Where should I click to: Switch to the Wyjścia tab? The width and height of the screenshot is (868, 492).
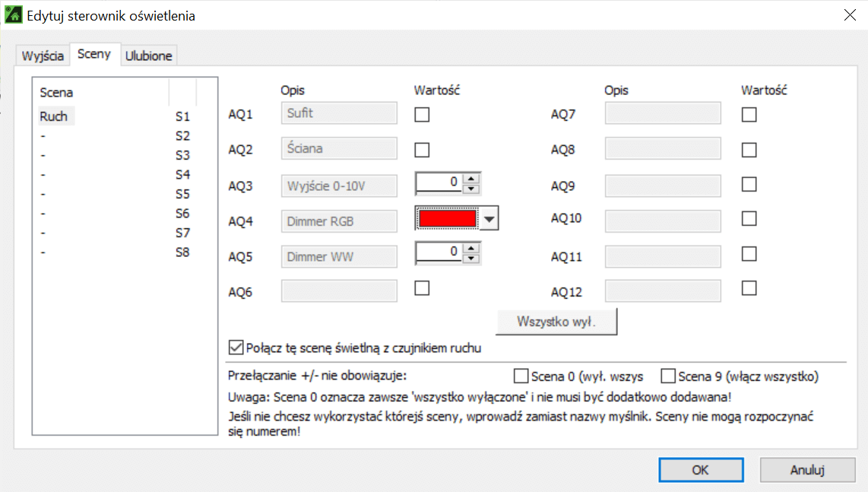point(43,56)
